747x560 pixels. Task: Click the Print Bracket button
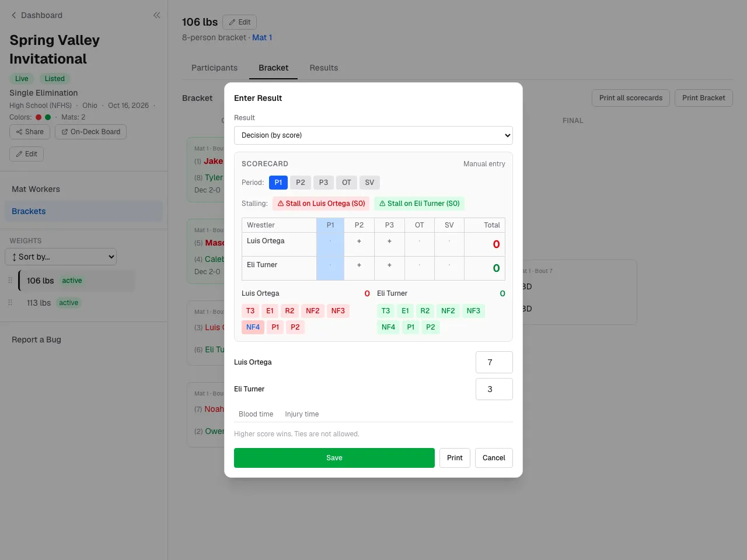pyautogui.click(x=704, y=98)
